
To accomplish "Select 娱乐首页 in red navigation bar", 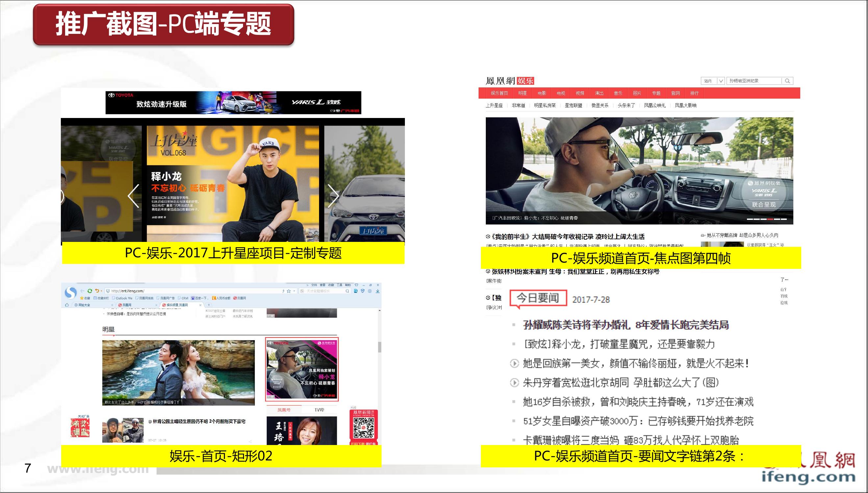I will coord(499,93).
